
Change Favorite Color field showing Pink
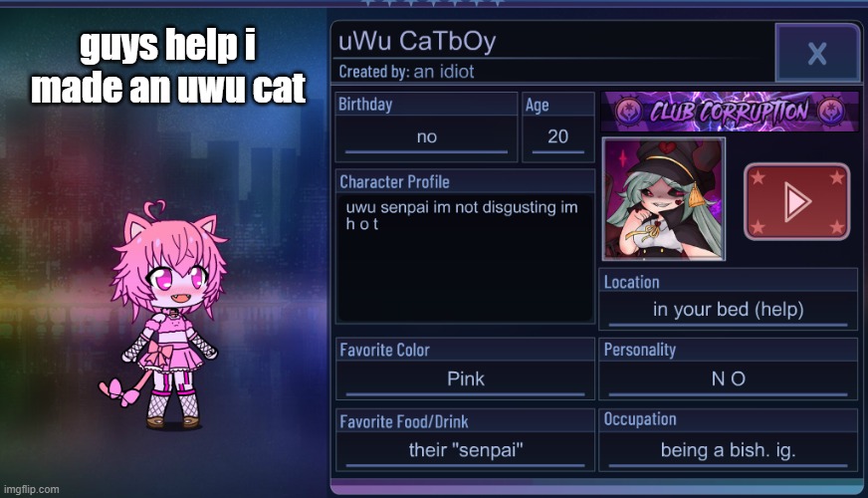pyautogui.click(x=465, y=380)
